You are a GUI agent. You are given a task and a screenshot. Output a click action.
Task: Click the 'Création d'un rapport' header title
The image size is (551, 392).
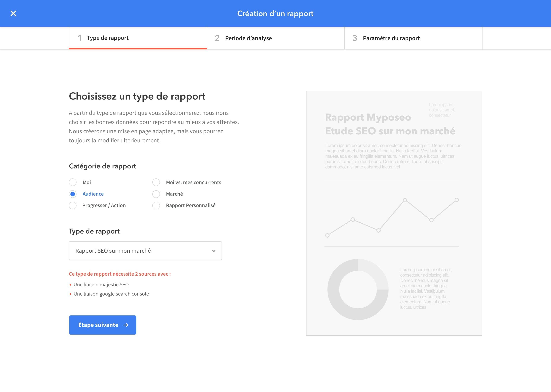pos(275,14)
